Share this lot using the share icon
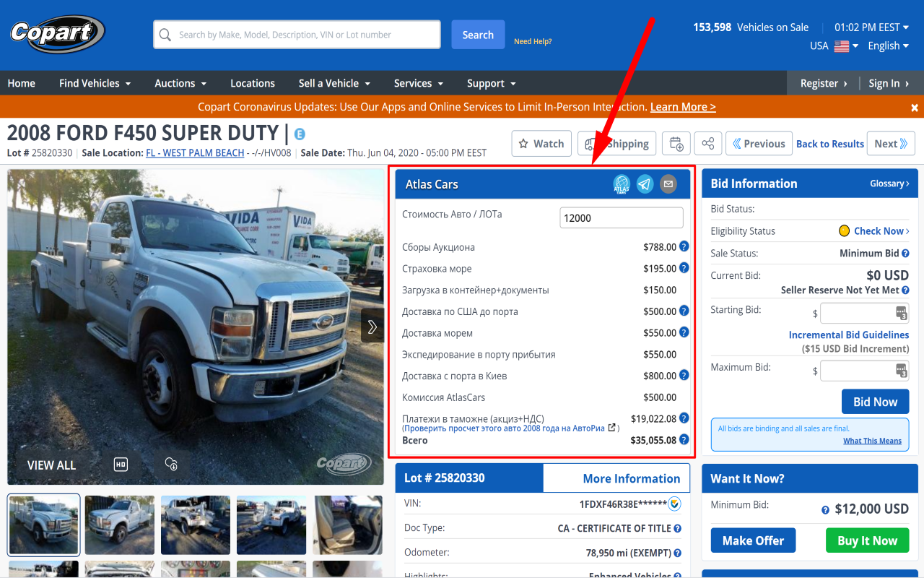Screen dimensions: 924x578 coord(707,143)
